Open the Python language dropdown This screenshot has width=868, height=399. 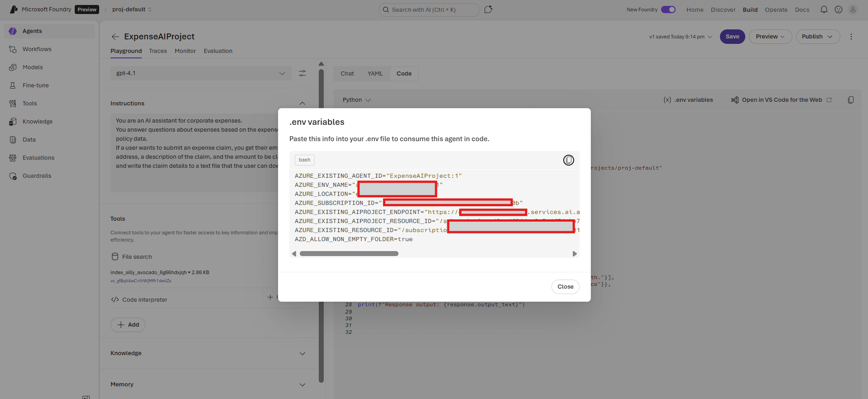click(357, 100)
